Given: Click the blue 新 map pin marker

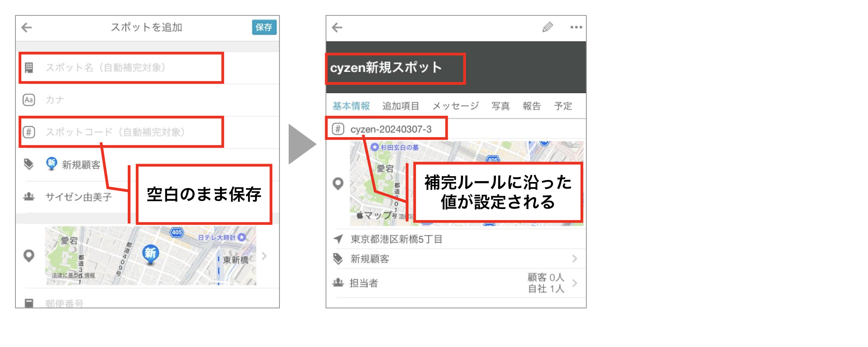Looking at the screenshot, I should coord(150,255).
